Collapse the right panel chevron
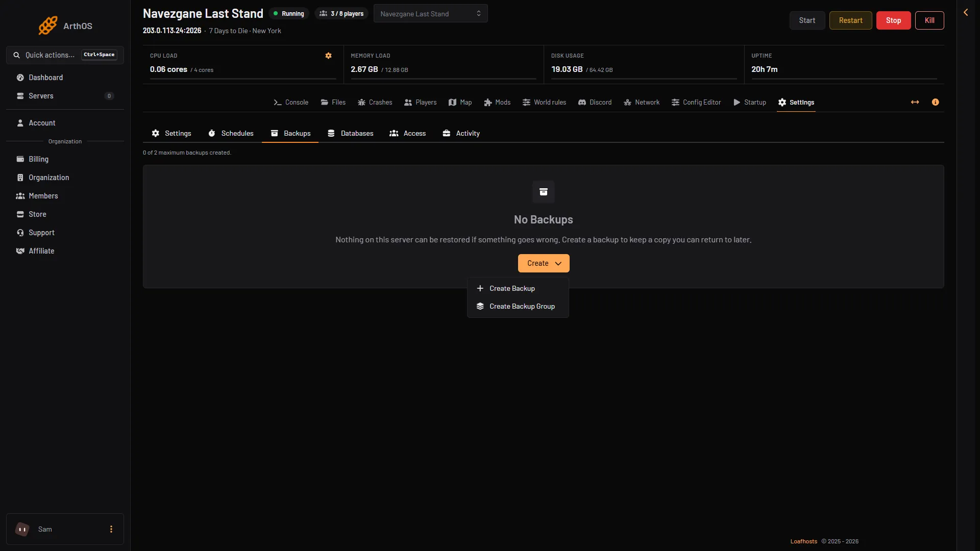The height and width of the screenshot is (551, 980). [966, 12]
